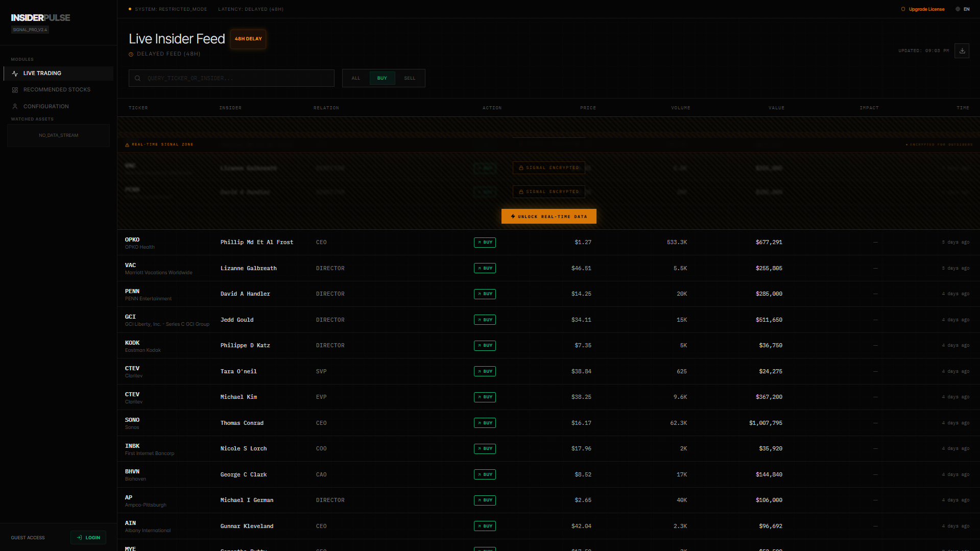Click insider name Lizanne Galbreath
Screen dimensions: 980x551
pos(249,268)
